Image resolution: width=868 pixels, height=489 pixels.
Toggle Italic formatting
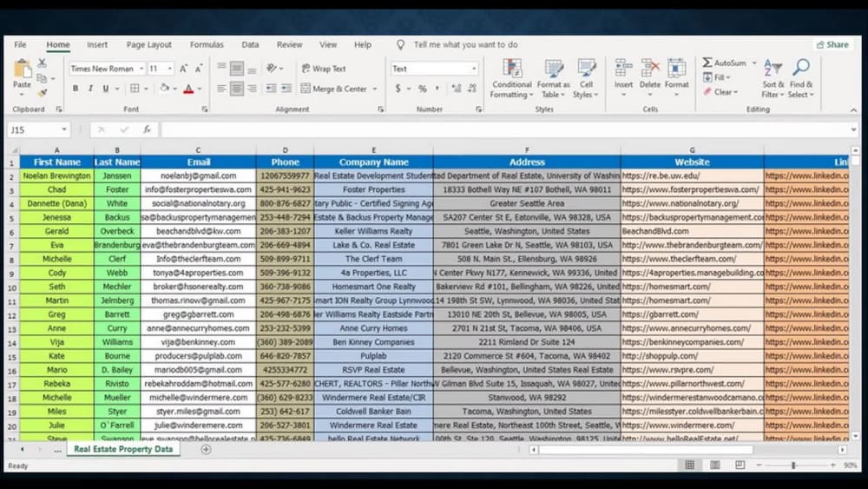tap(90, 89)
